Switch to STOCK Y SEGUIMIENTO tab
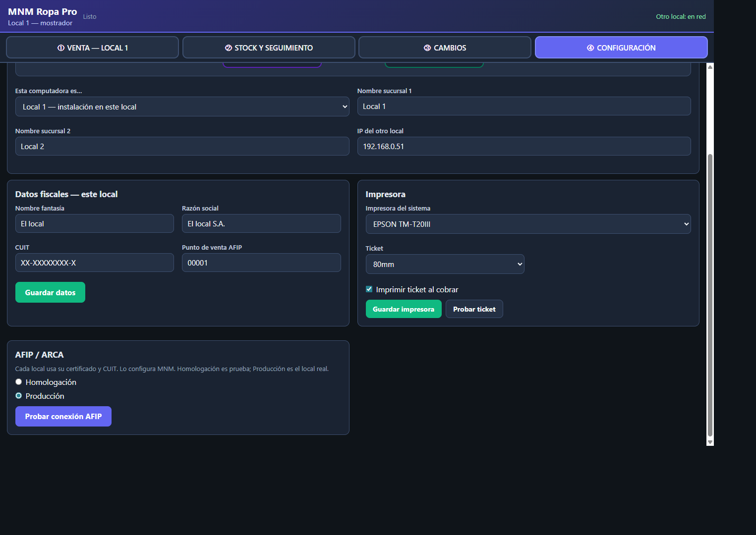Image resolution: width=756 pixels, height=535 pixels. (x=269, y=48)
